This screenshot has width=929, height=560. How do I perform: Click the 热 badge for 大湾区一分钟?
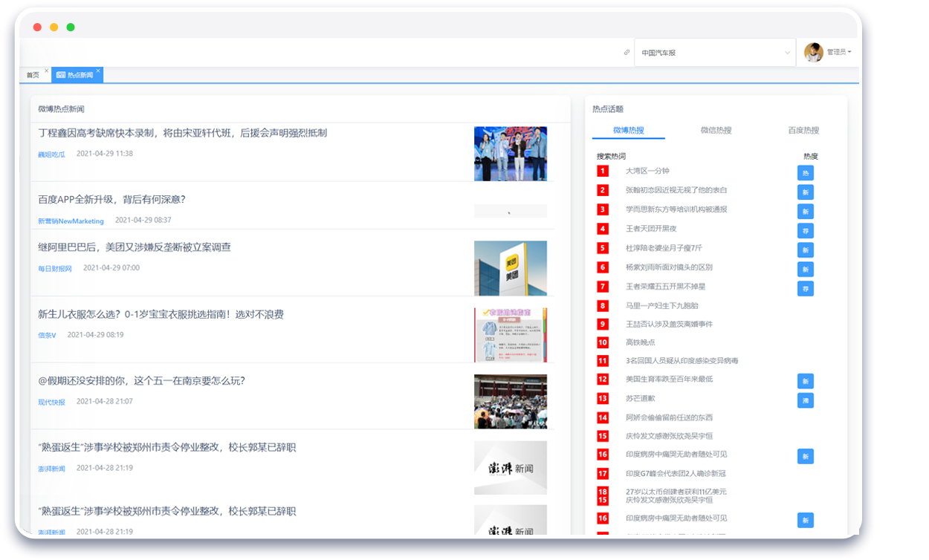(x=805, y=173)
